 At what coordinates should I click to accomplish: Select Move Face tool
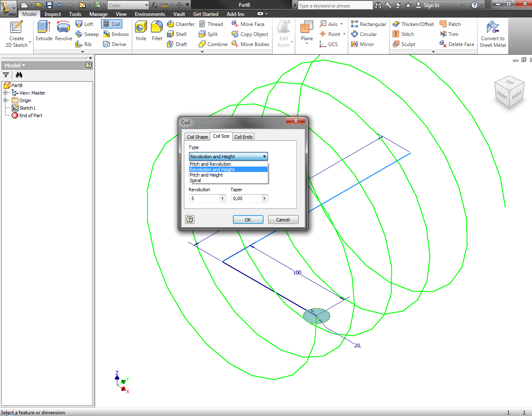248,24
